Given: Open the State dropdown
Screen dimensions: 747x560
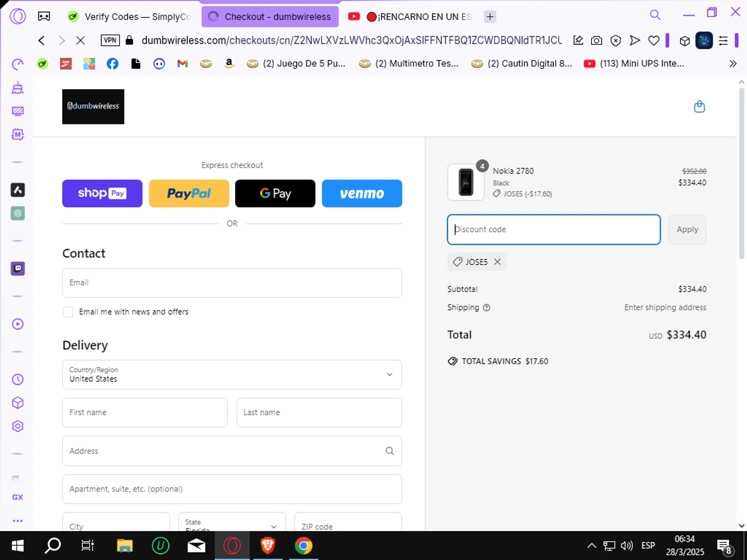Looking at the screenshot, I should click(x=232, y=522).
